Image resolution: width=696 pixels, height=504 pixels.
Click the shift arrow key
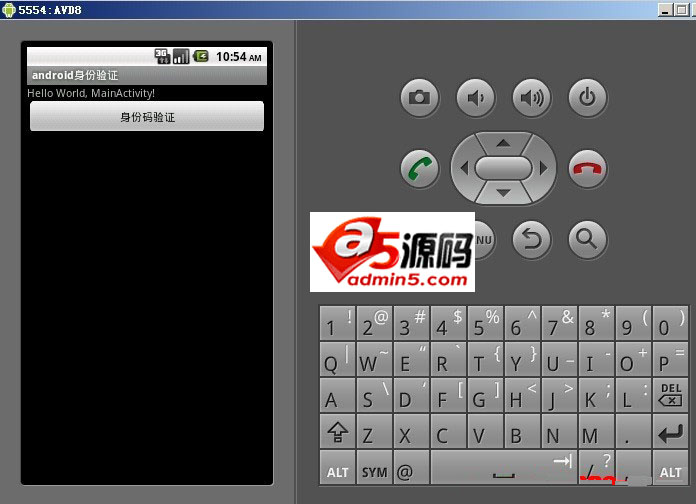pyautogui.click(x=337, y=431)
